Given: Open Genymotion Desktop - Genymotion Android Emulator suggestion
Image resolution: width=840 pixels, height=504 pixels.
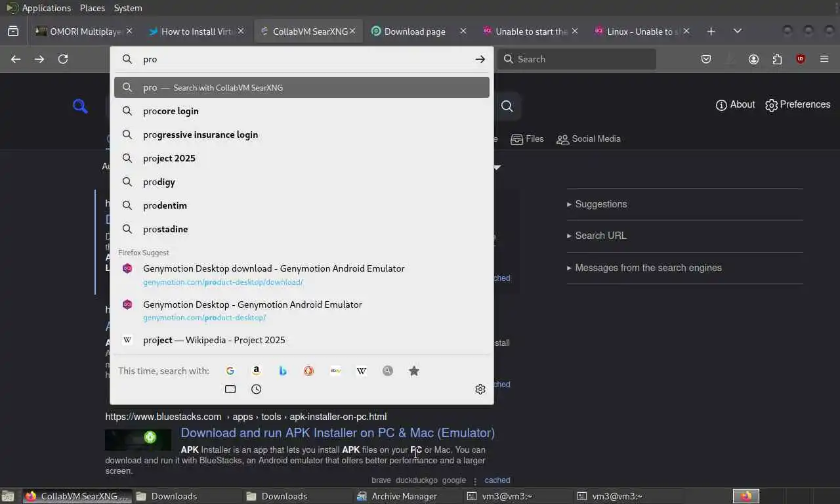Looking at the screenshot, I should click(x=302, y=310).
